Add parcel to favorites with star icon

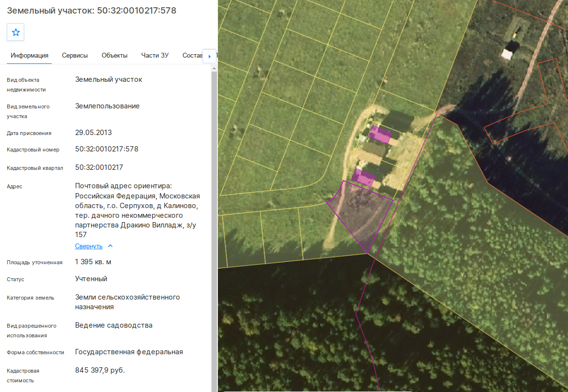[15, 32]
